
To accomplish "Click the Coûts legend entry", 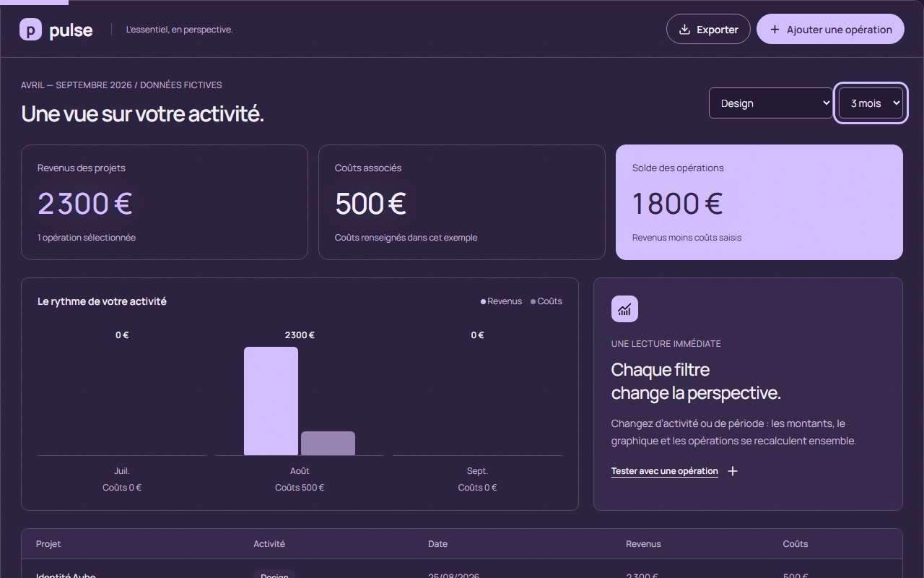I will coord(546,301).
